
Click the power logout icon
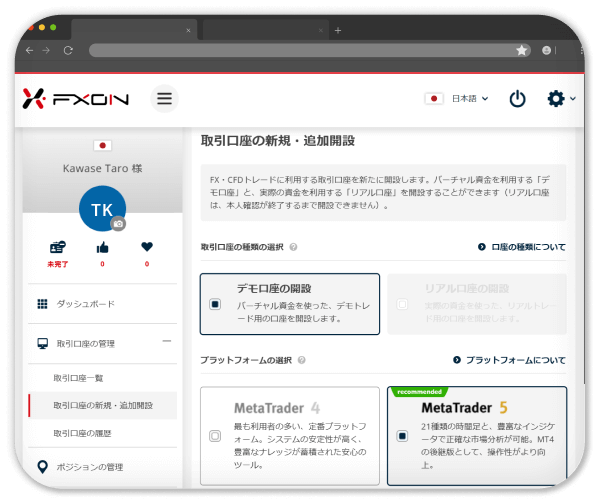517,99
